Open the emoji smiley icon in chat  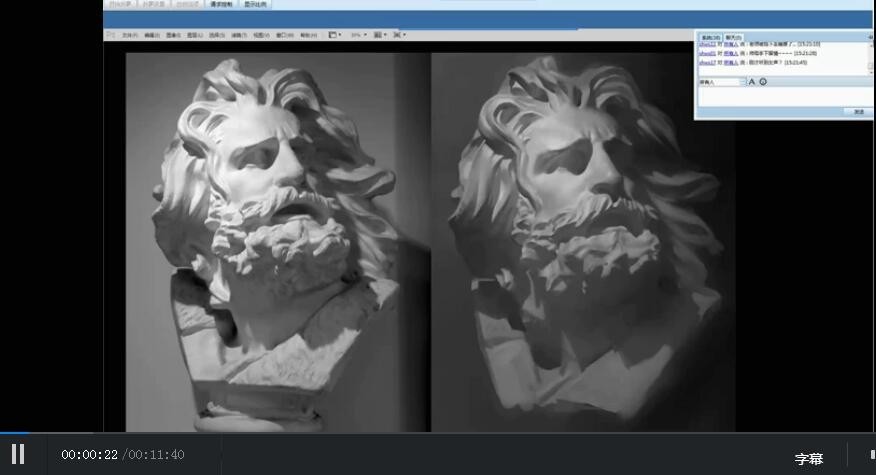click(x=763, y=82)
